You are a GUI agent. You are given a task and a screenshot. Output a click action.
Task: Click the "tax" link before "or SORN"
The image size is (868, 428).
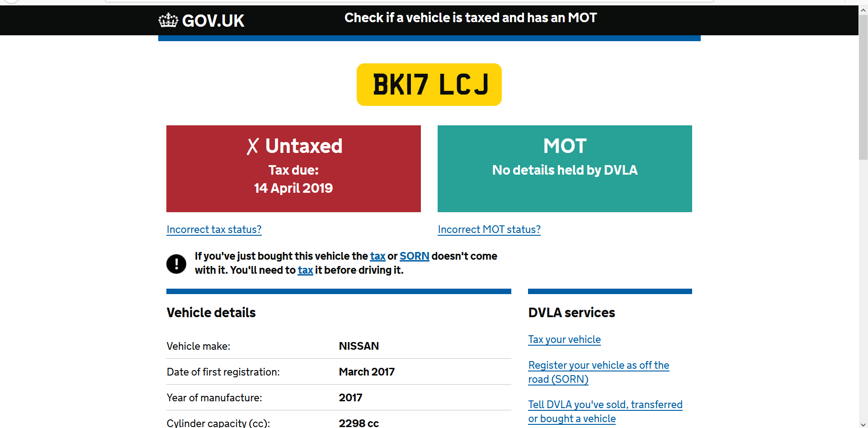[x=377, y=256]
